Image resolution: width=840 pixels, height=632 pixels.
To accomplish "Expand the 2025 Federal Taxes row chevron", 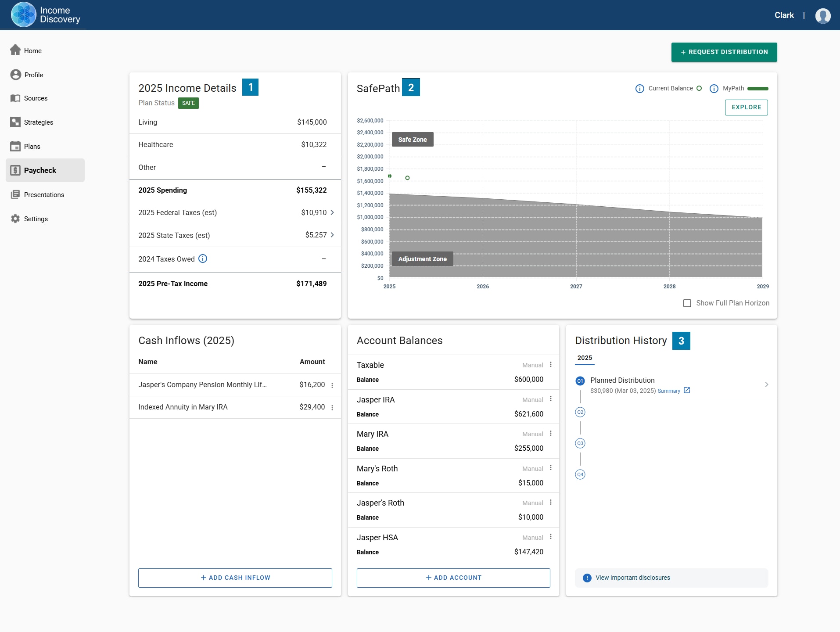I will pos(332,212).
